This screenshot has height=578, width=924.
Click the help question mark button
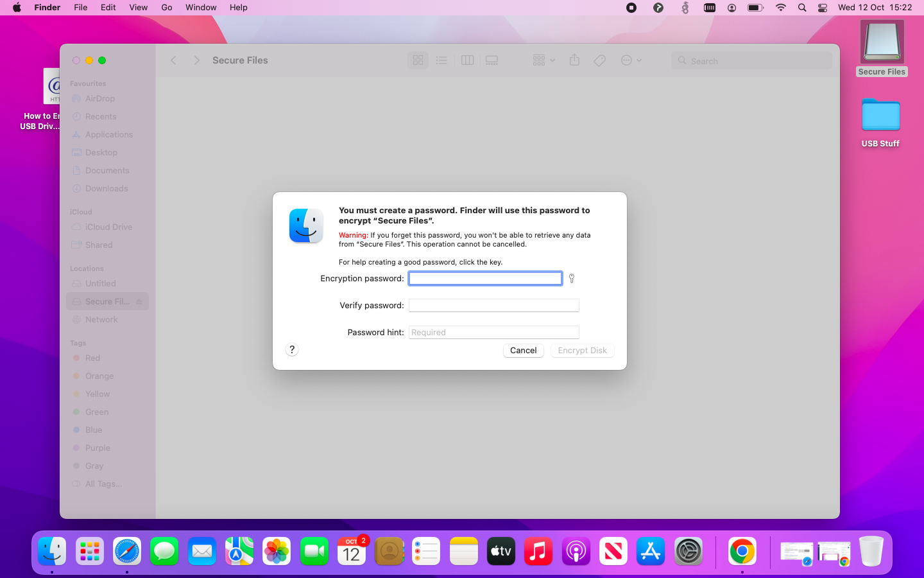pos(292,349)
